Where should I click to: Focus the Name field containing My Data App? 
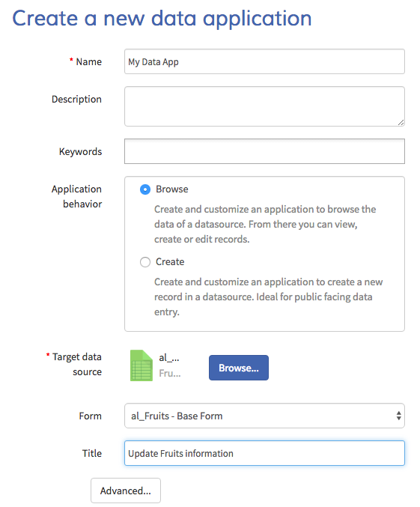[x=264, y=61]
